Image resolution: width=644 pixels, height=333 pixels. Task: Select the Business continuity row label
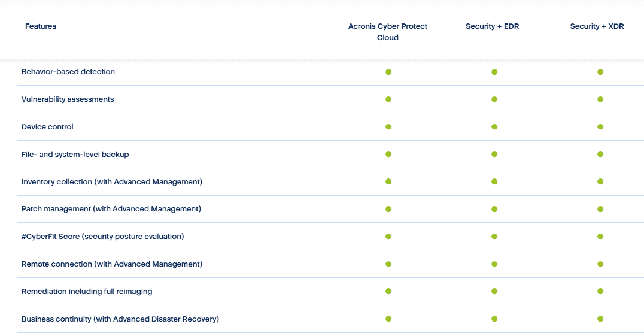(x=120, y=319)
